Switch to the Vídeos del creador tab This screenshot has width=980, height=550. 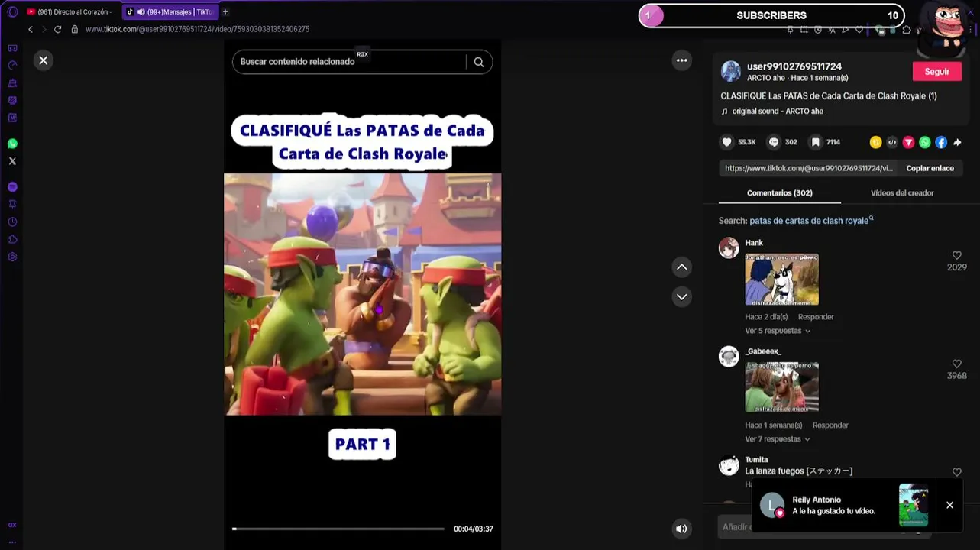[902, 193]
